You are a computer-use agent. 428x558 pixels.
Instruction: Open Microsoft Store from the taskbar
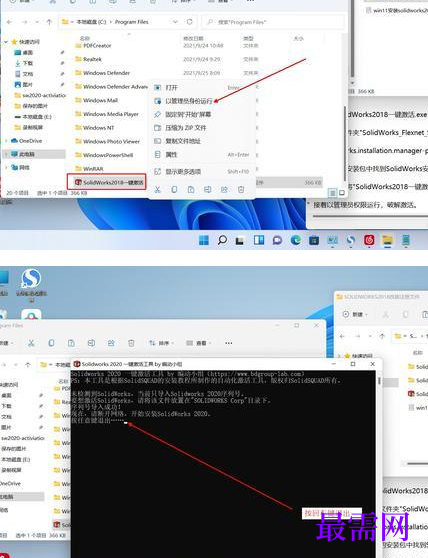[314, 241]
